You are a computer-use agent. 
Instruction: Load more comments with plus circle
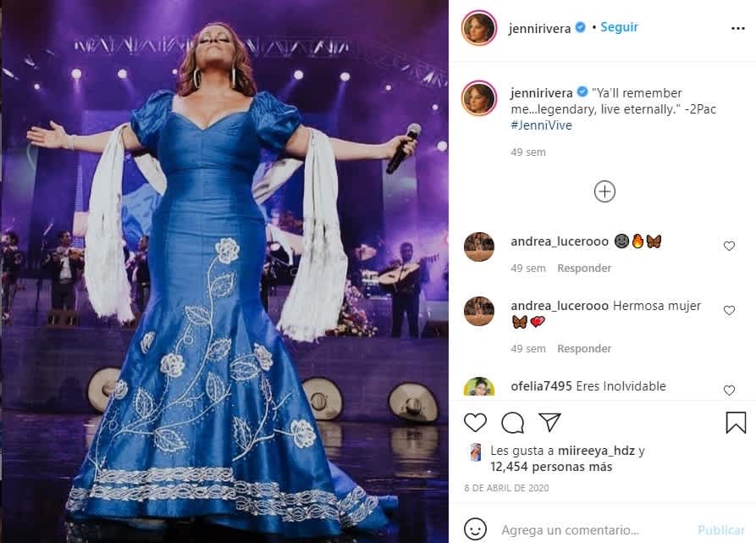[604, 191]
